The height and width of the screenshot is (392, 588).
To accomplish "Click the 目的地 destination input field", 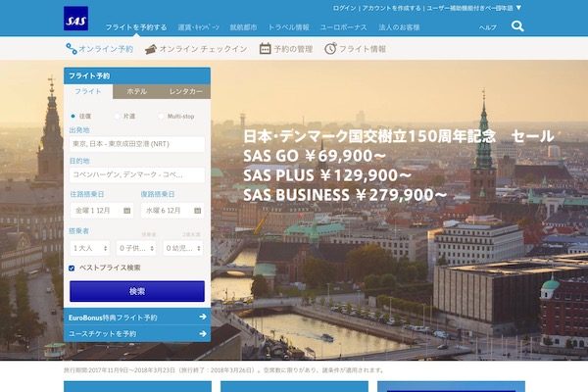I will click(137, 174).
